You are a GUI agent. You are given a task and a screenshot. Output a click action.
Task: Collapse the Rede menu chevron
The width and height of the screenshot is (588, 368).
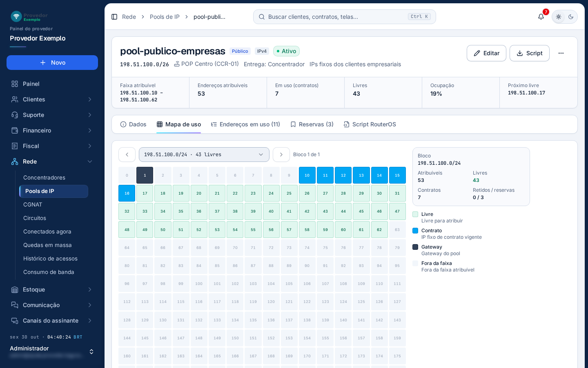[x=90, y=162]
